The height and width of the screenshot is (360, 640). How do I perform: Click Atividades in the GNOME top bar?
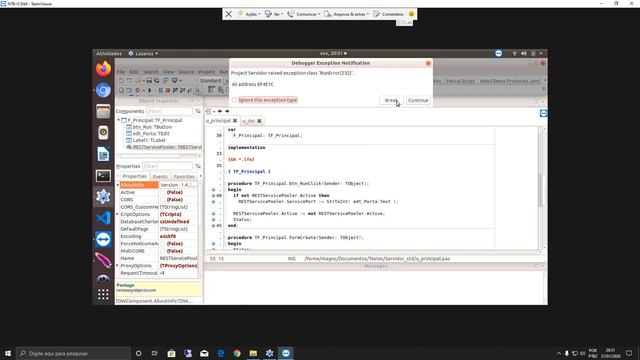109,53
